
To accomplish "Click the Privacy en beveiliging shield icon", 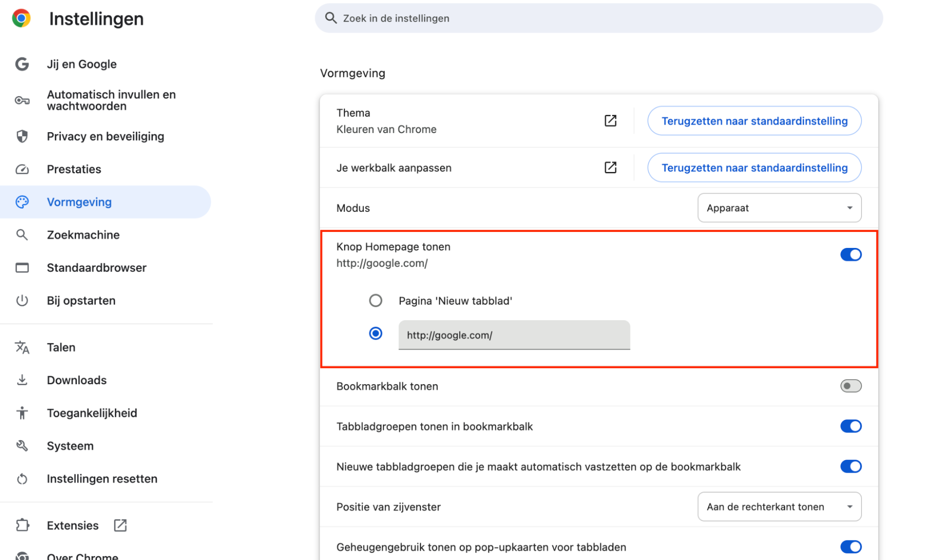I will tap(22, 136).
